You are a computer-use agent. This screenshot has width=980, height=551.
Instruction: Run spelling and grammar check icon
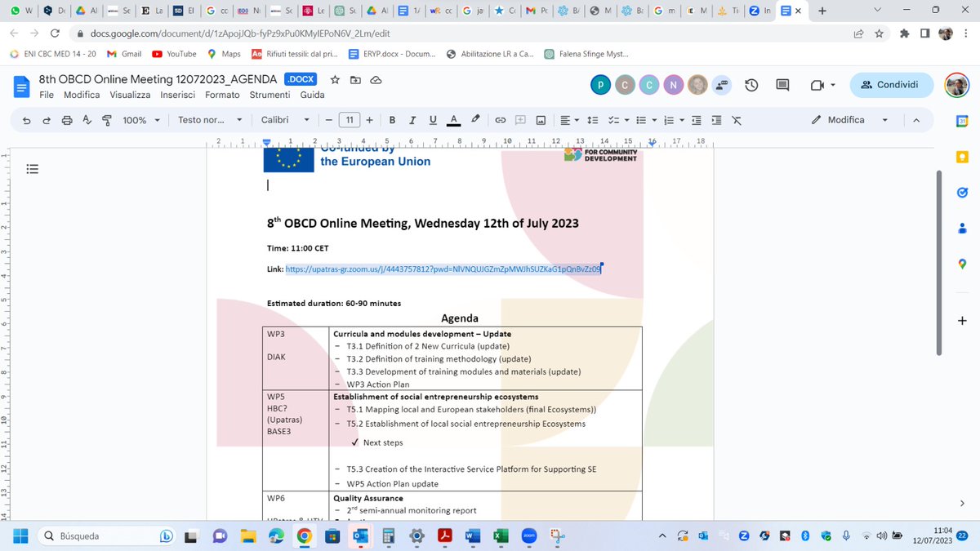[87, 120]
